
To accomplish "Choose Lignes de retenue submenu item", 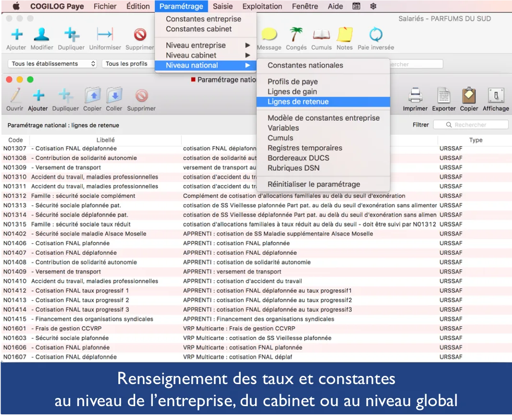I will (323, 102).
